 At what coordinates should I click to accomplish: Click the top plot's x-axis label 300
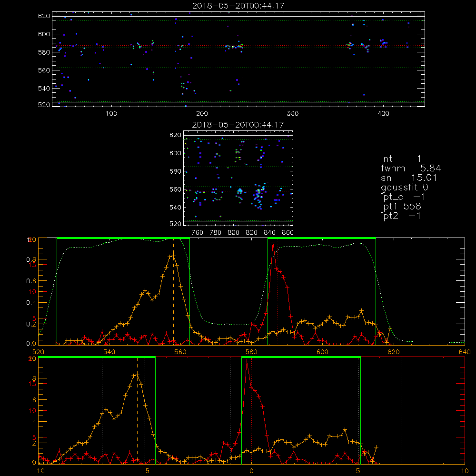(x=293, y=114)
